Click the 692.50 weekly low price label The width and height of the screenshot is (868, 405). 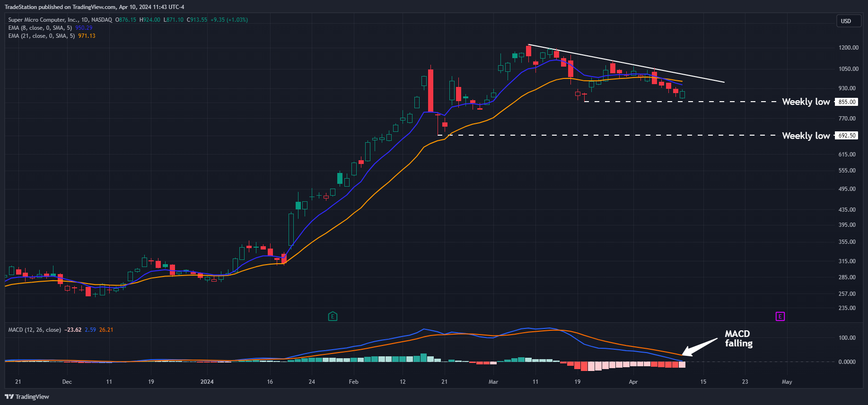847,136
